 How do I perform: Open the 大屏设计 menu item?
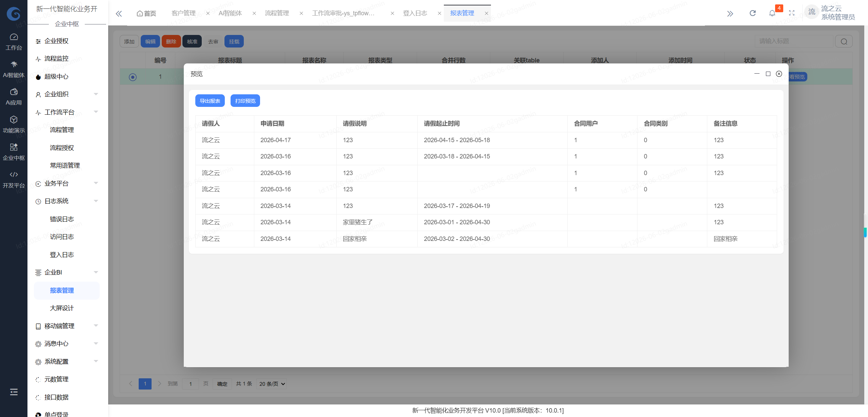(x=62, y=308)
